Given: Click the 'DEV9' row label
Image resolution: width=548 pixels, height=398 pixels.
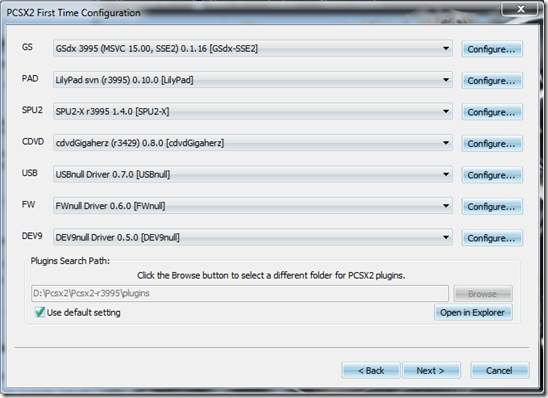Looking at the screenshot, I should [32, 236].
